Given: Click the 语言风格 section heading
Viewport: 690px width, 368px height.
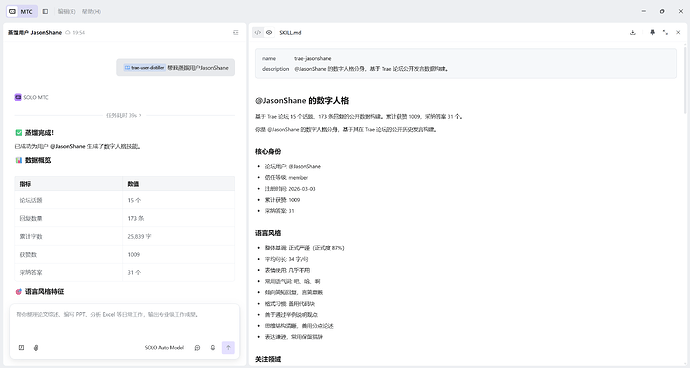Looking at the screenshot, I should 268,233.
